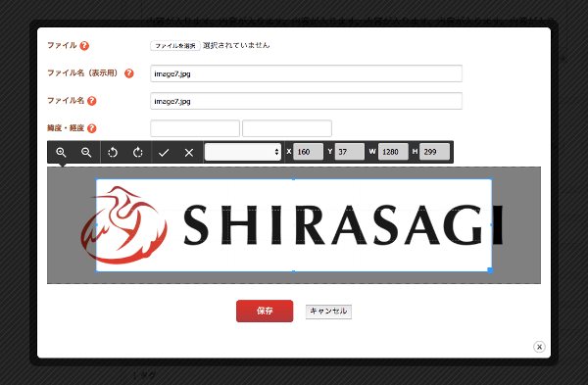Image resolution: width=588 pixels, height=385 pixels.
Task: Rotate the image clockwise
Action: point(138,152)
